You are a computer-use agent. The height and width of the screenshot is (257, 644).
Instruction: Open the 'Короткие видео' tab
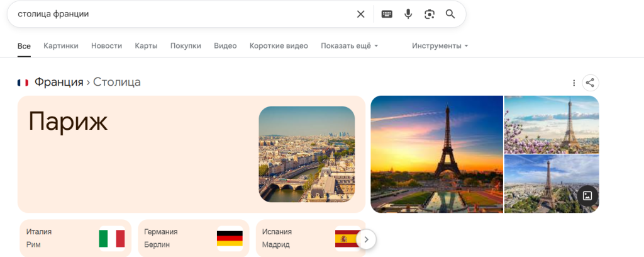pos(279,45)
